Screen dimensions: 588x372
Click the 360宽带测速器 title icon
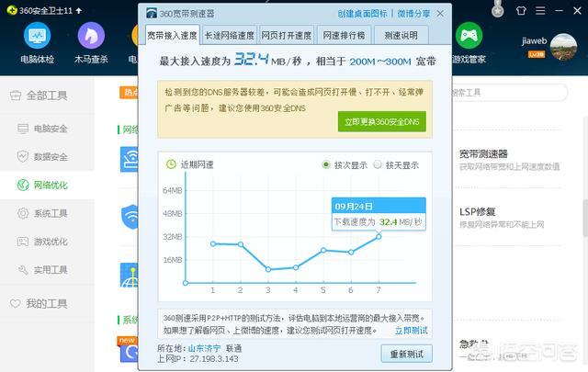coord(152,14)
